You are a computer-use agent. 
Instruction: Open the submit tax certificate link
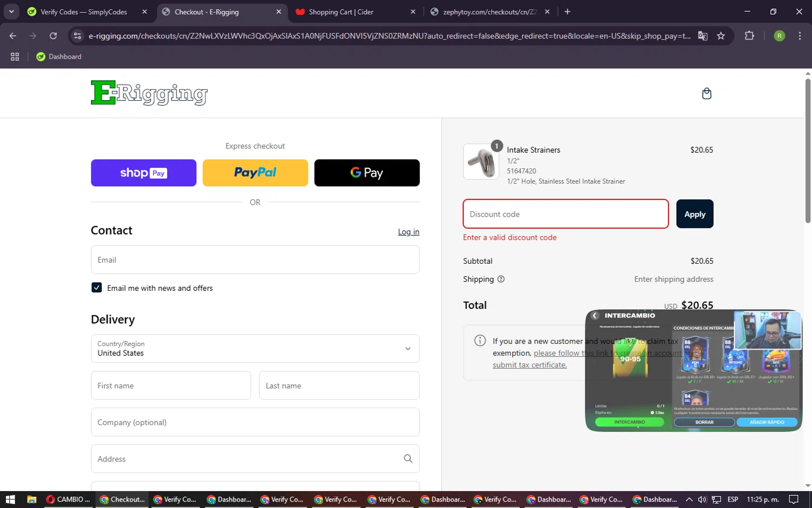(x=529, y=365)
